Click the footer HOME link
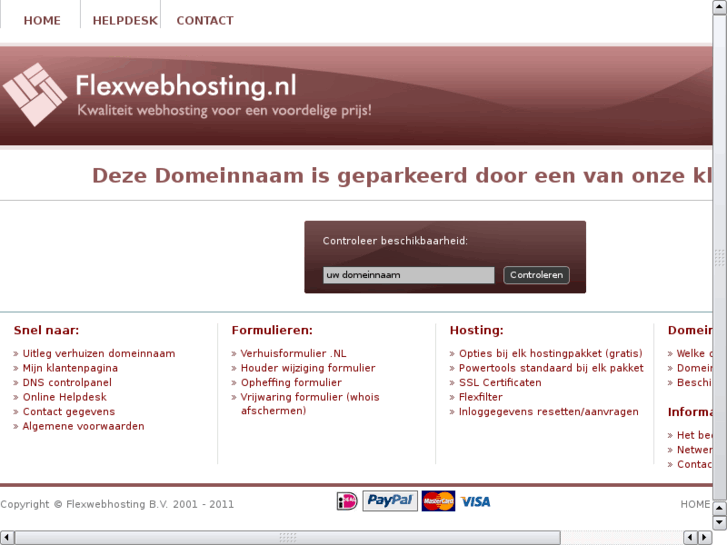This screenshot has width=727, height=545. click(695, 504)
